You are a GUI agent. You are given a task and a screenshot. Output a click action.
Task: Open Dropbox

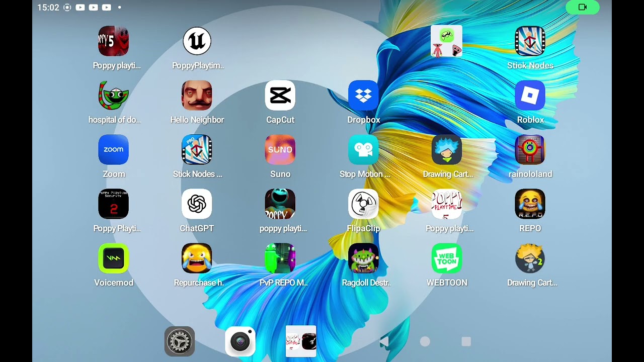(x=363, y=96)
